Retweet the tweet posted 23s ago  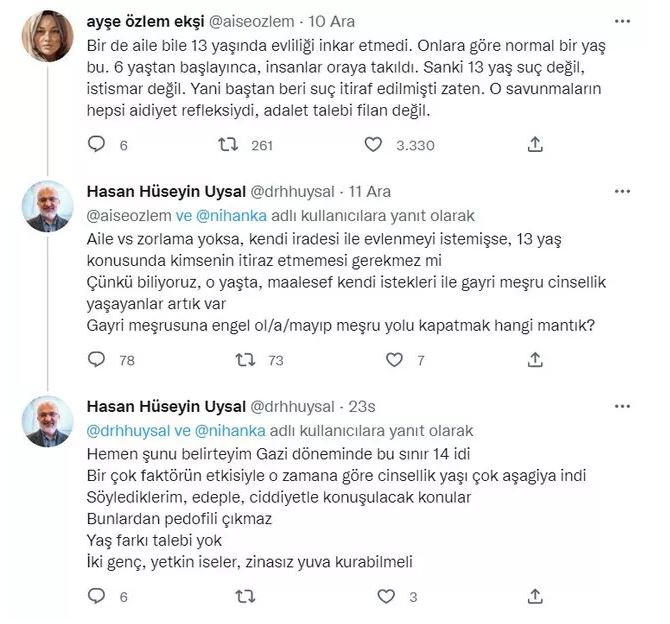tap(244, 597)
